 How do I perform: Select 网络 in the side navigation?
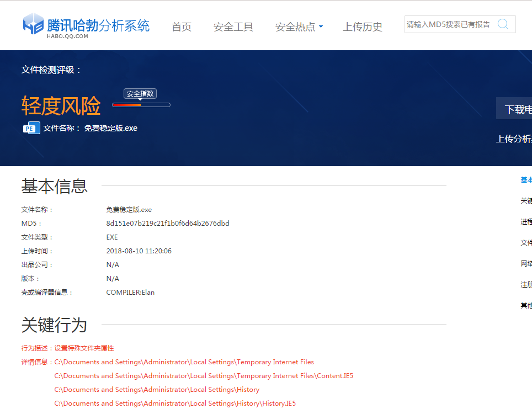(x=526, y=264)
